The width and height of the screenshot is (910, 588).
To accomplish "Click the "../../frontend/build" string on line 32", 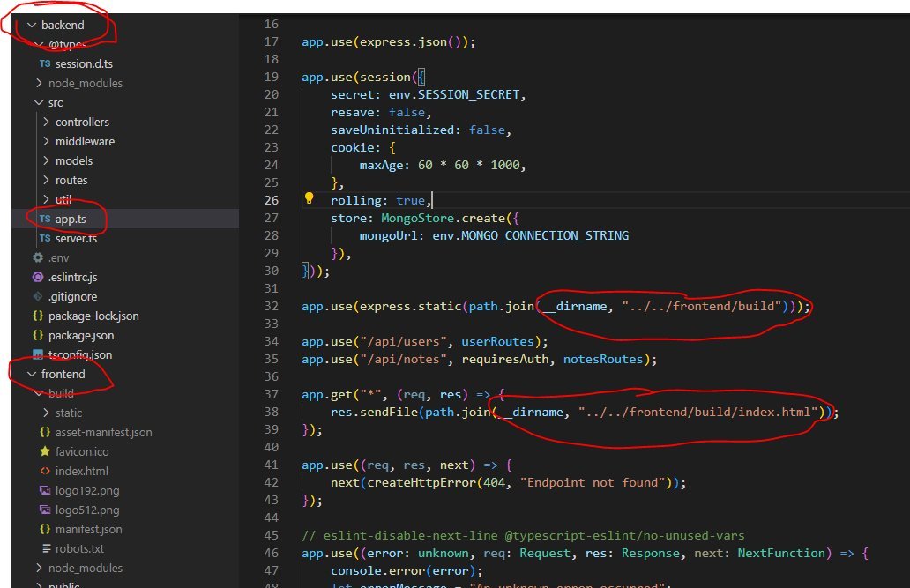I will pos(701,306).
